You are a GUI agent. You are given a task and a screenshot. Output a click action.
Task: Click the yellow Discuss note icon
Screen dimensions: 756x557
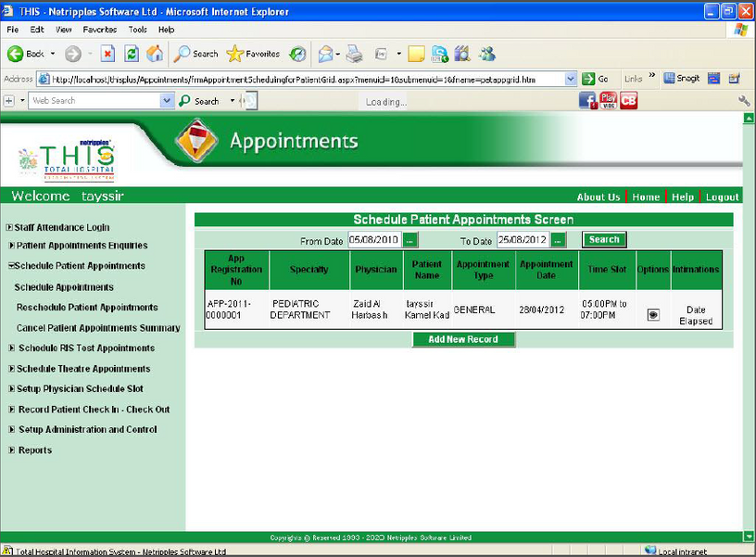pyautogui.click(x=416, y=54)
